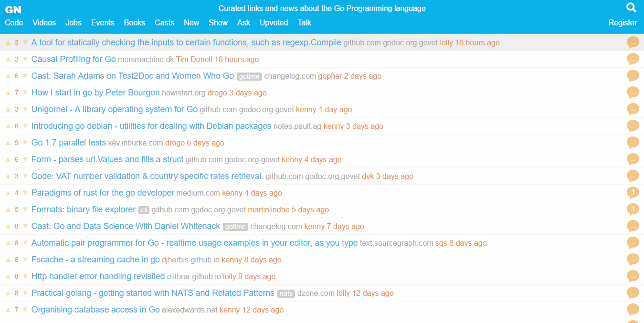Open the Upvoted section
644x323 pixels.
(x=274, y=22)
